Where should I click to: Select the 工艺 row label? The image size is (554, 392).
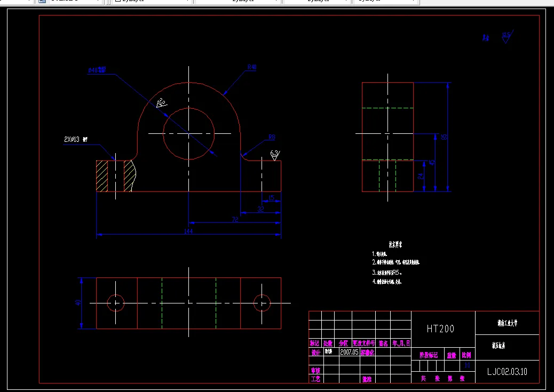coord(315,379)
